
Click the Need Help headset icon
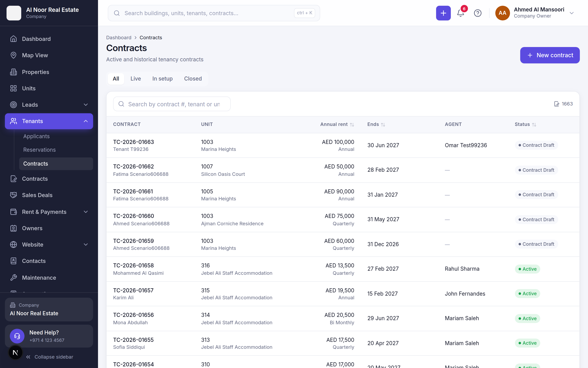pyautogui.click(x=17, y=336)
